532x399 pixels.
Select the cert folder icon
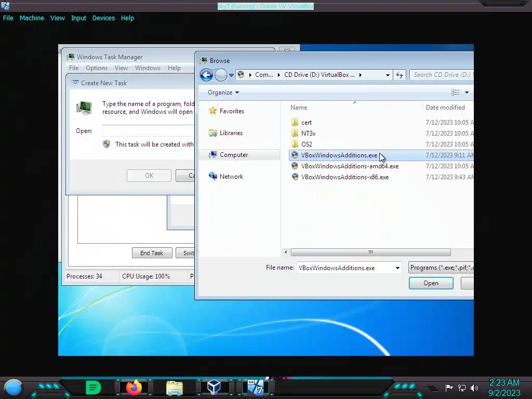(295, 122)
